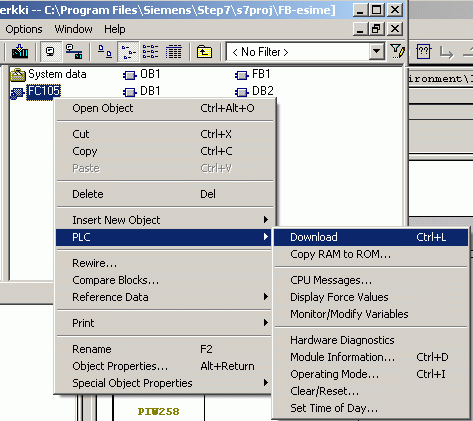
Task: Click the Up One Level folder icon
Action: point(204,52)
